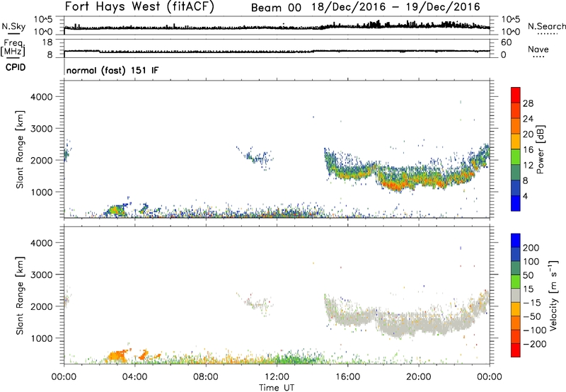Image resolution: width=566 pixels, height=392 pixels.
Task: Pick the yellow segment of the power colorbar
Action: click(x=516, y=142)
